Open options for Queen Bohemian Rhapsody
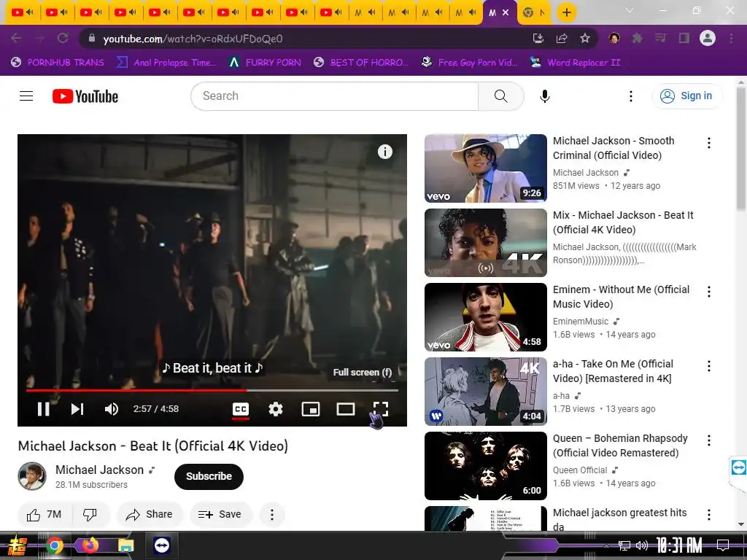 tap(709, 440)
